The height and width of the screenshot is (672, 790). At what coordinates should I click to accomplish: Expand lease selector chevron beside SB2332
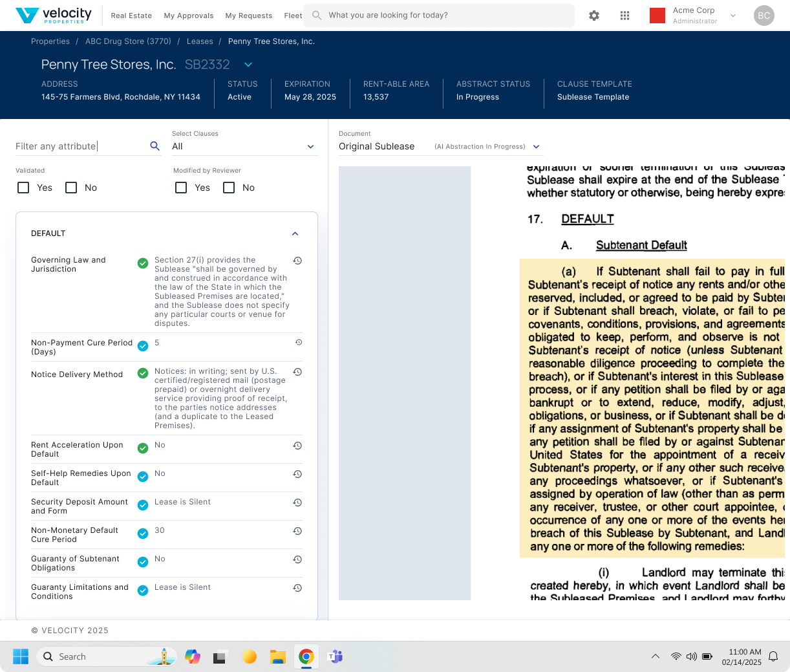[248, 65]
